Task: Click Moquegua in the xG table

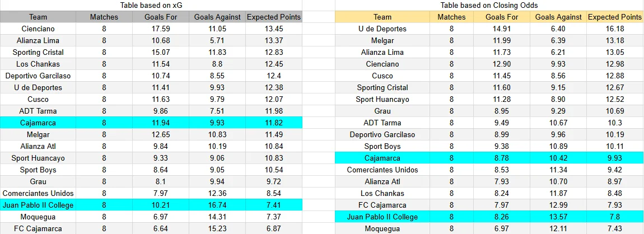Action: pos(38,217)
